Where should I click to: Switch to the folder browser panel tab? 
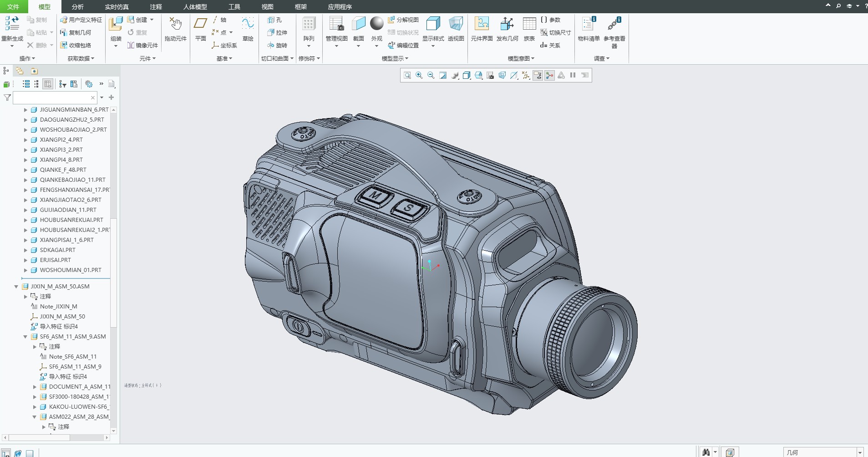pyautogui.click(x=20, y=71)
